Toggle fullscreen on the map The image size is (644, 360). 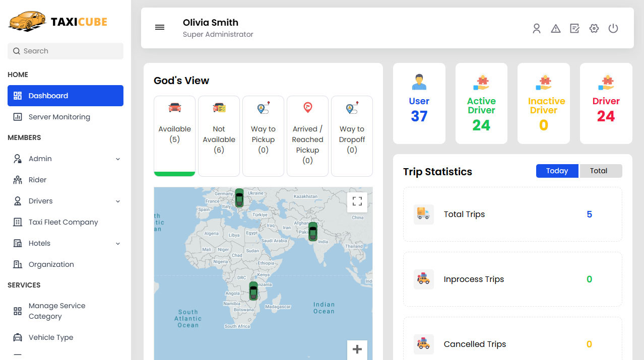point(357,202)
